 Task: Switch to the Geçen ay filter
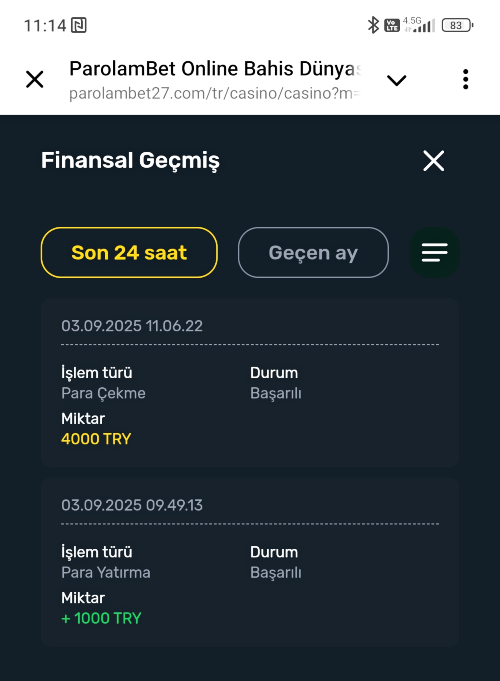(313, 252)
